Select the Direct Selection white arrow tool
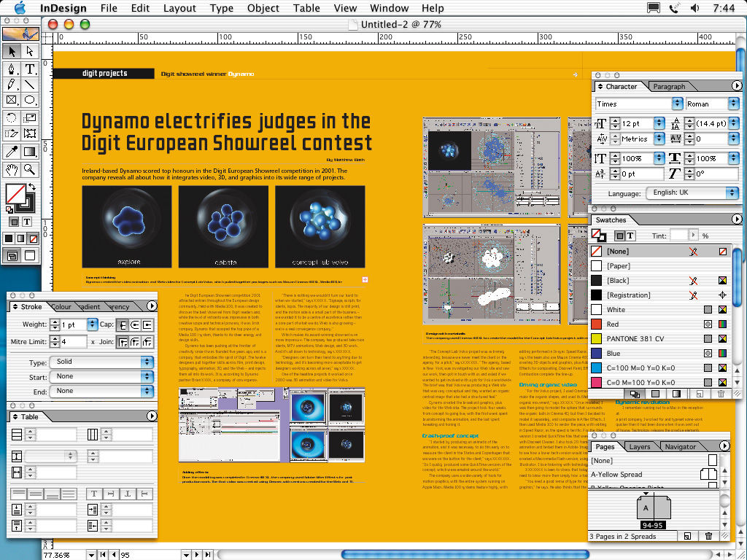This screenshot has height=560, width=747. [29, 52]
